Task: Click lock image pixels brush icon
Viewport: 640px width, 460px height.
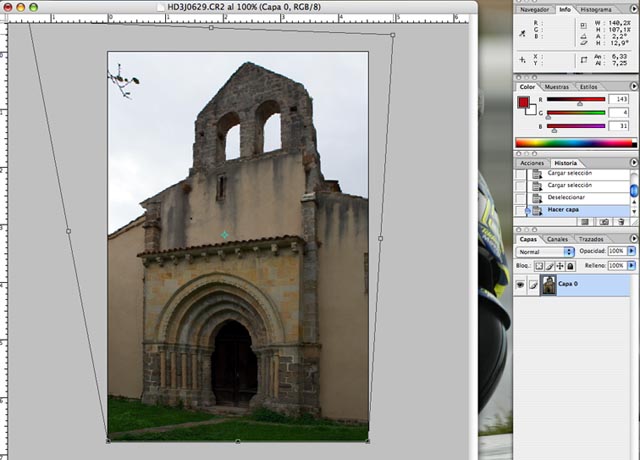Action: (549, 266)
